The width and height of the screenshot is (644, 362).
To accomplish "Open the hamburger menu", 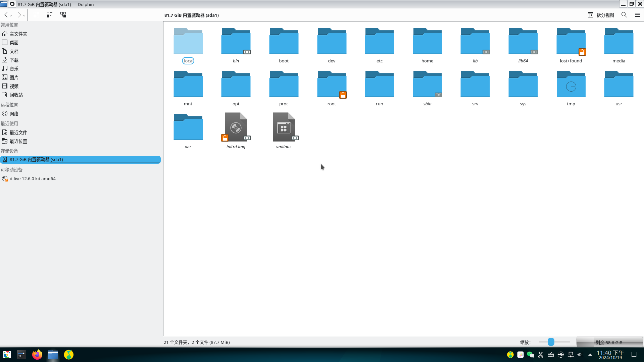I will [x=638, y=15].
